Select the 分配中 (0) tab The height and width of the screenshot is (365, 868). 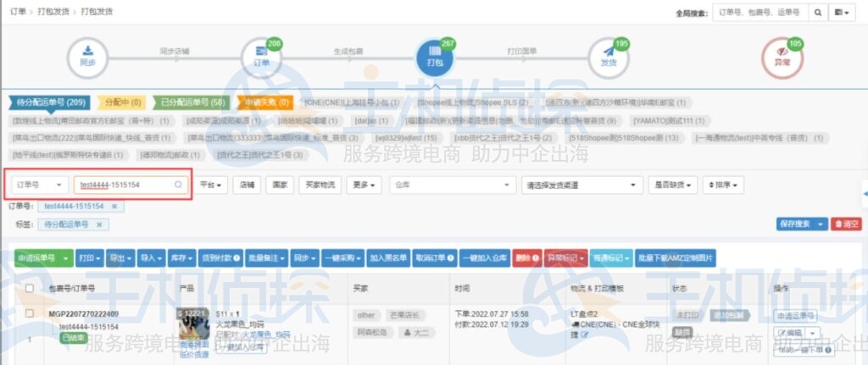point(122,102)
